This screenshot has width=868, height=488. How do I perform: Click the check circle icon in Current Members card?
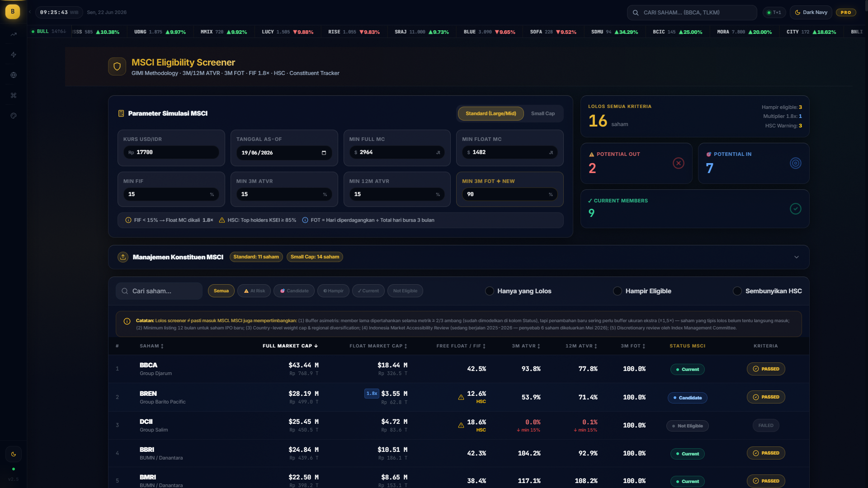point(796,209)
